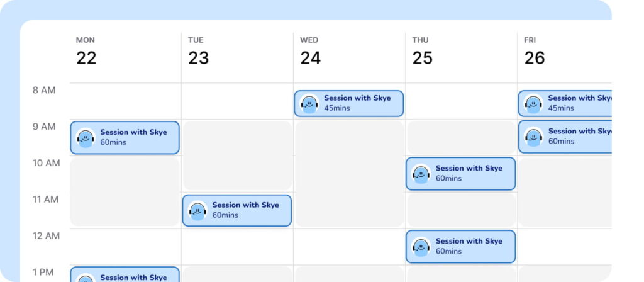The image size is (644, 282).
Task: Select the TUE 23 day header
Action: (198, 52)
